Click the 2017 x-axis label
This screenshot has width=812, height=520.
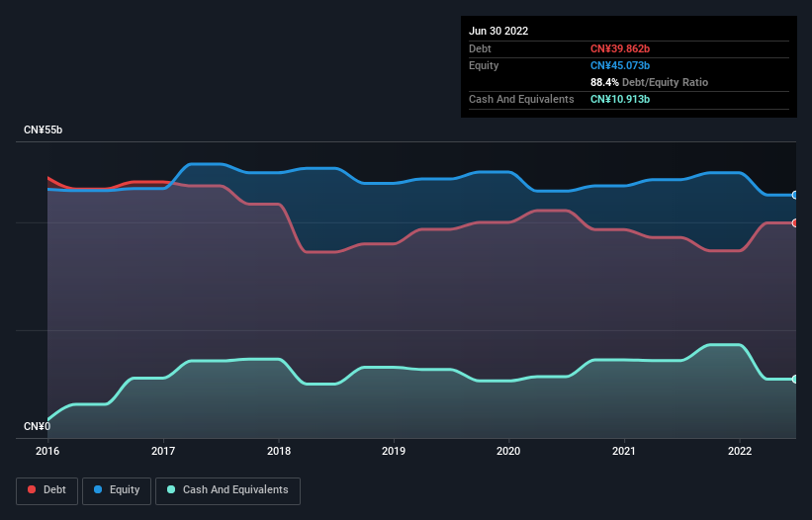click(163, 451)
